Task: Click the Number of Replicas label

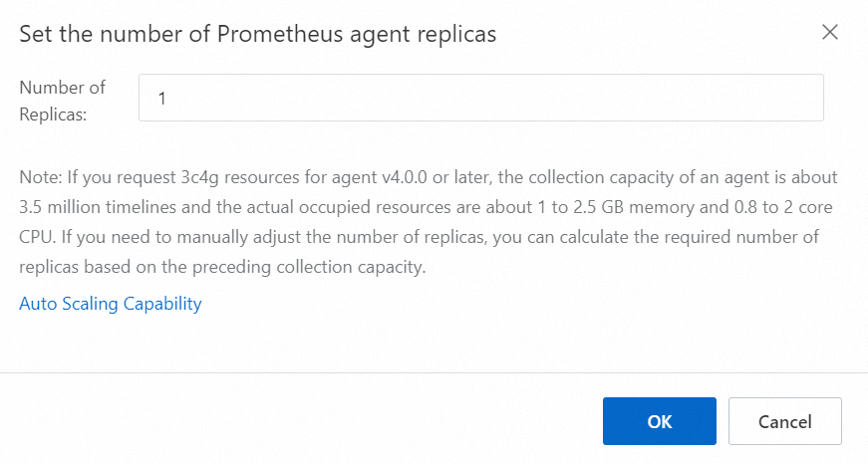Action: click(62, 101)
